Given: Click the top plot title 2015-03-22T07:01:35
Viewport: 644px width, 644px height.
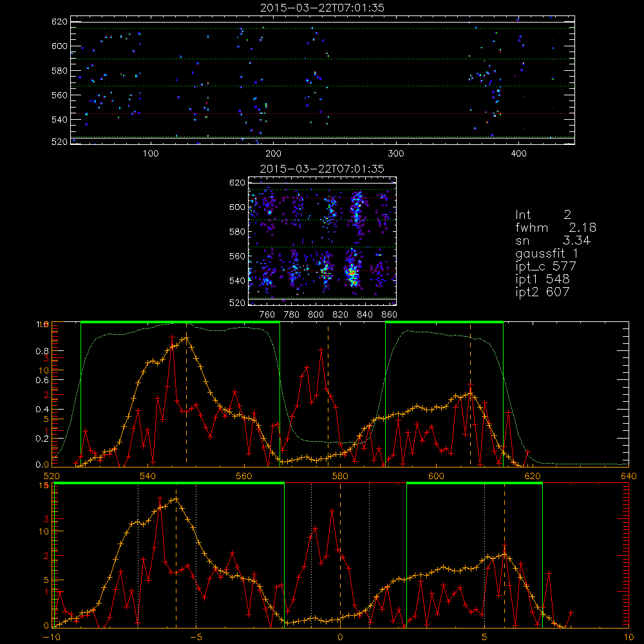Looking at the screenshot, I should coord(322,8).
